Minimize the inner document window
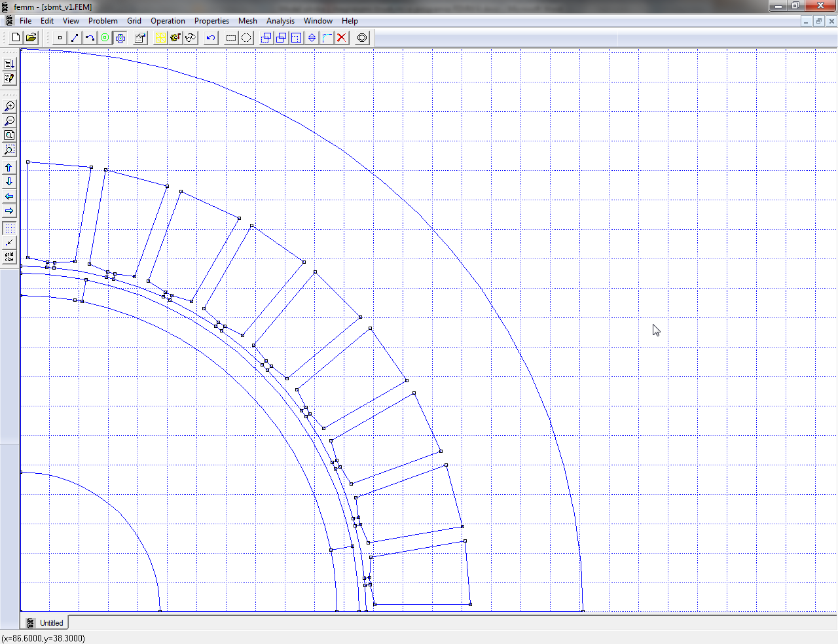Image resolution: width=838 pixels, height=644 pixels. tap(806, 21)
